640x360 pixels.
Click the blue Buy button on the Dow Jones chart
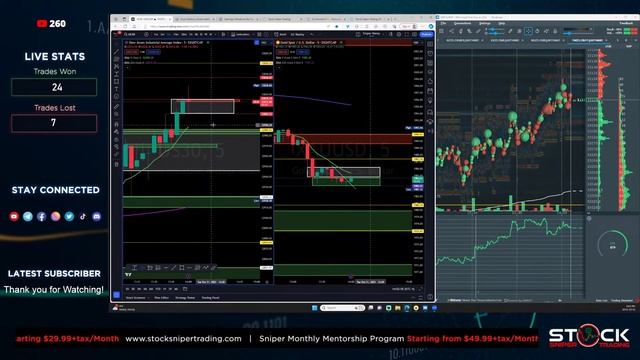[153, 52]
